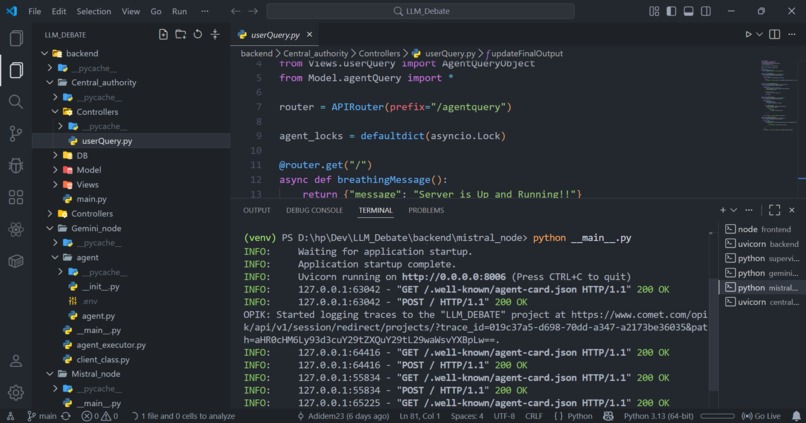Change the Python 3.13 interpreter selection
The width and height of the screenshot is (806, 423).
[658, 416]
